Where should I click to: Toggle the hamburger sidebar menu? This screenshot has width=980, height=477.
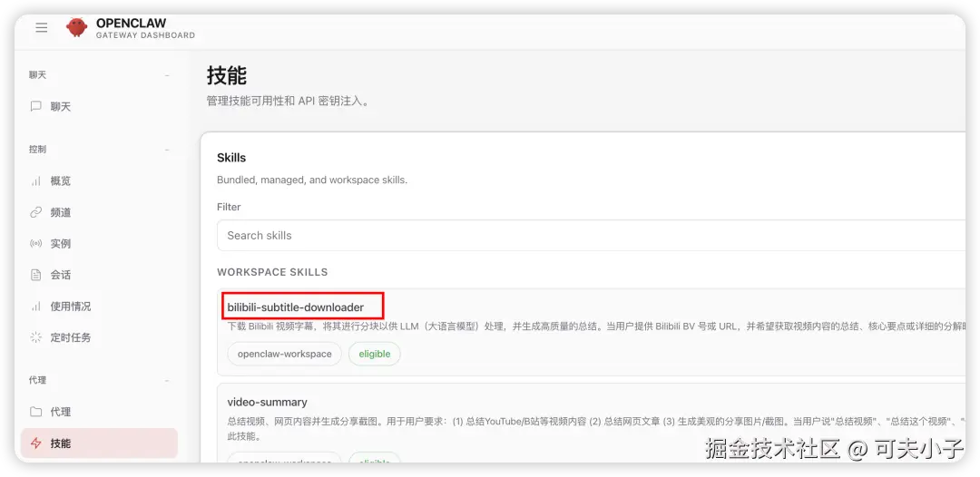41,28
